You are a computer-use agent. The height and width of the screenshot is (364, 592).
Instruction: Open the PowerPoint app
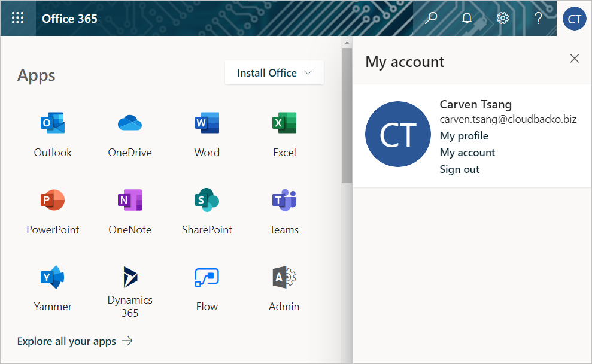(x=53, y=201)
